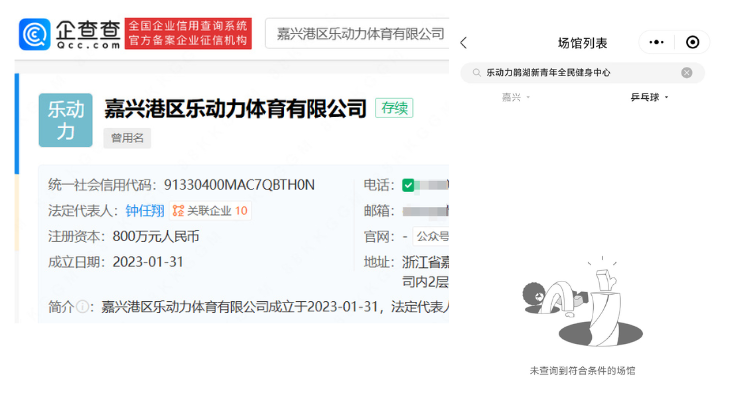
Task: Click the magnifier search icon
Action: click(477, 73)
